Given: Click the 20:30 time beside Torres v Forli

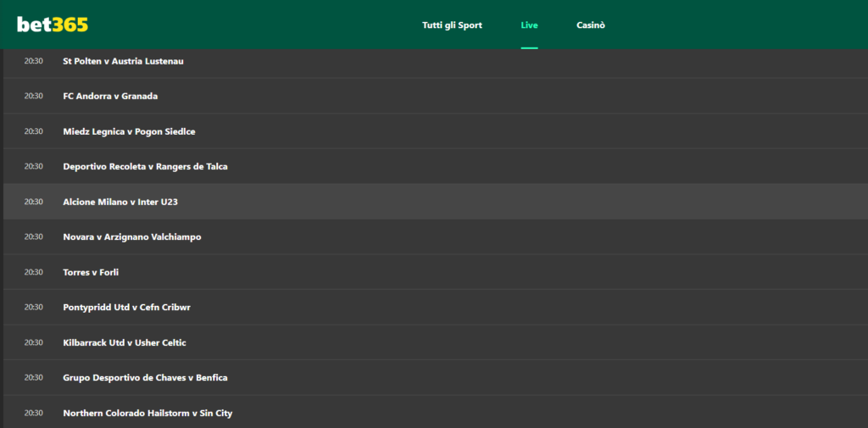Looking at the screenshot, I should 33,272.
